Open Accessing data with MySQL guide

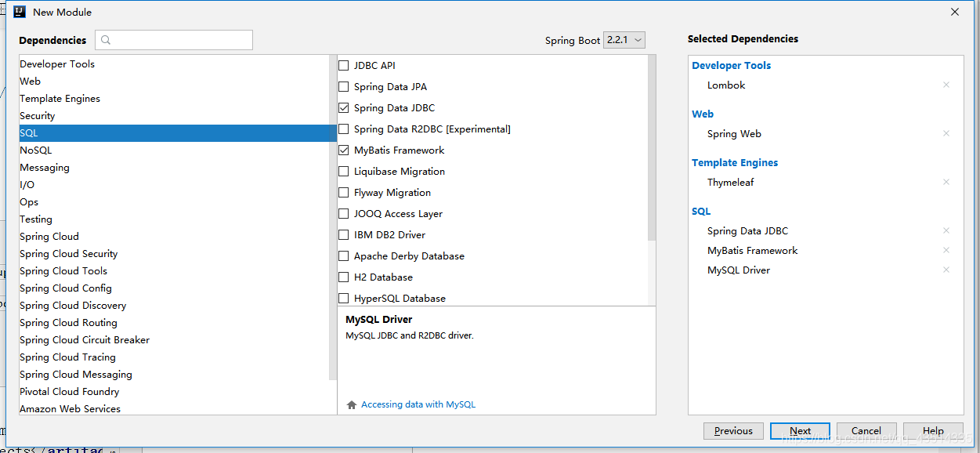point(418,404)
